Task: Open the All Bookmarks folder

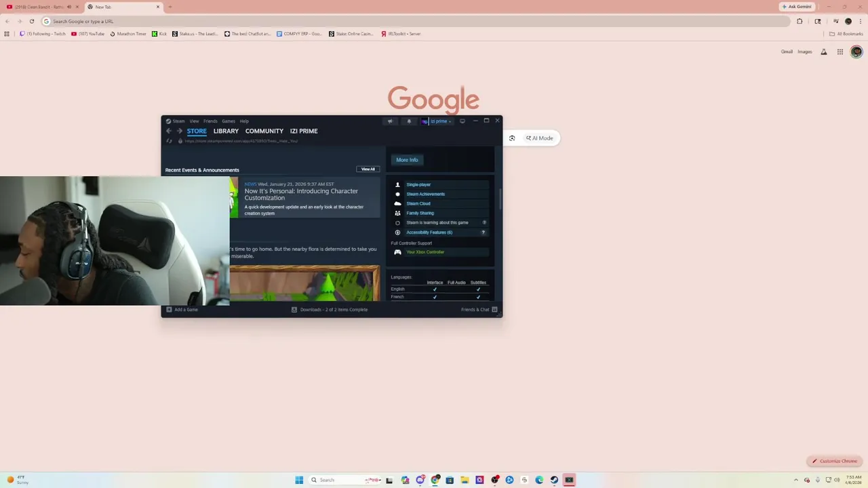Action: coord(846,34)
